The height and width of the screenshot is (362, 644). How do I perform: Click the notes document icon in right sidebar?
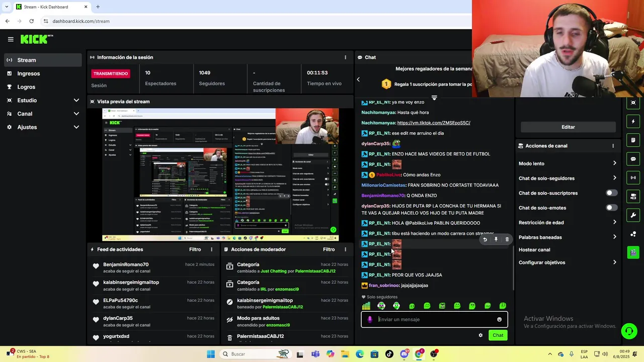pos(633,140)
